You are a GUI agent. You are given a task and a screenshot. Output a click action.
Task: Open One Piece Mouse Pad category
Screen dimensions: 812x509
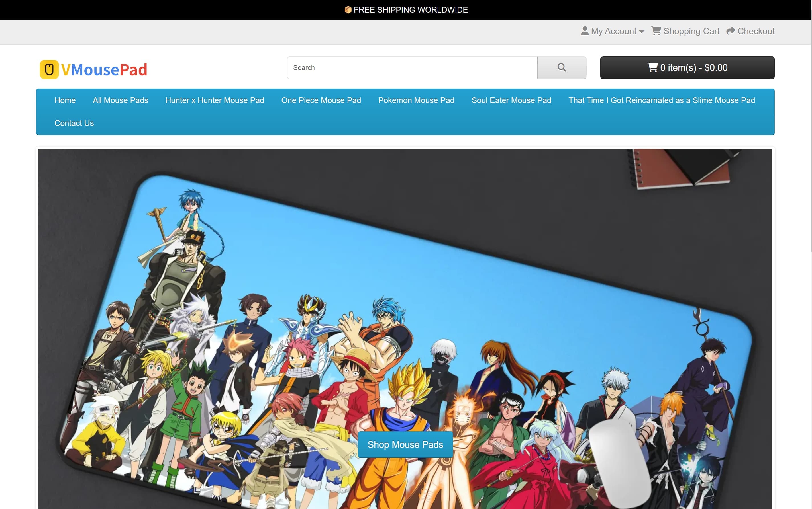321,100
